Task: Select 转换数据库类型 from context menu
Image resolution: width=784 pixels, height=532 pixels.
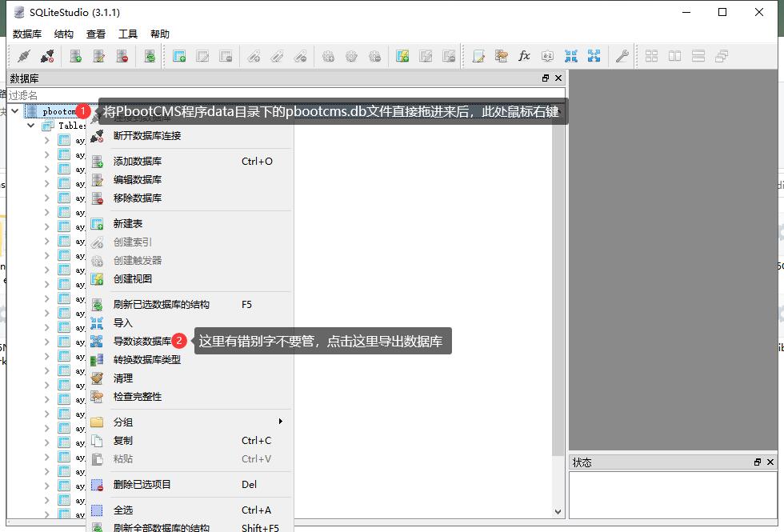Action: coord(146,360)
